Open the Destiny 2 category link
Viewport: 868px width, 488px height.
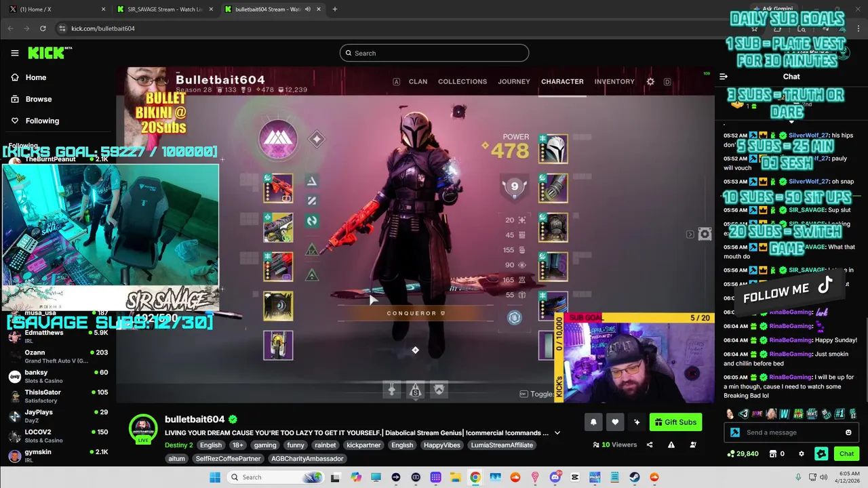[179, 445]
